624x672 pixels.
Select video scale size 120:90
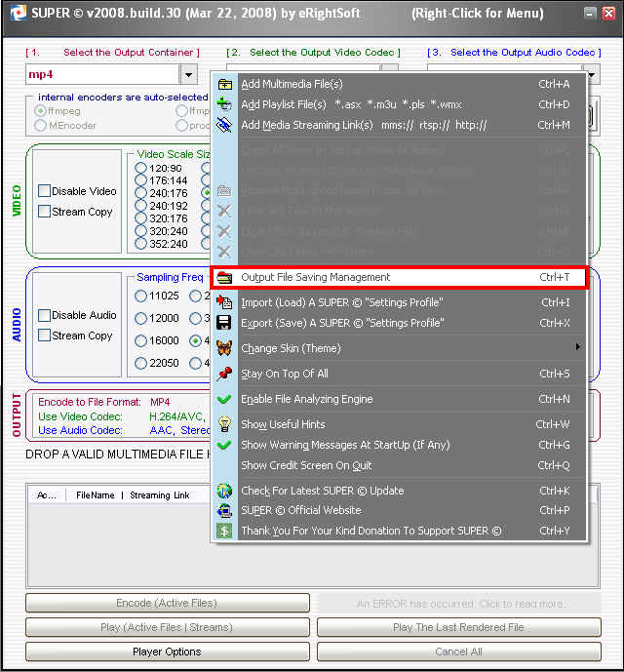pos(141,168)
